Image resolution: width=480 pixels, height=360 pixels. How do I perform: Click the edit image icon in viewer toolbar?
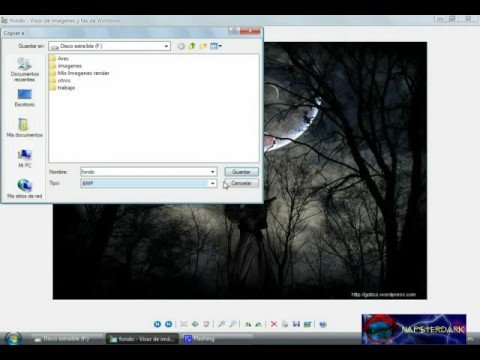[307, 324]
